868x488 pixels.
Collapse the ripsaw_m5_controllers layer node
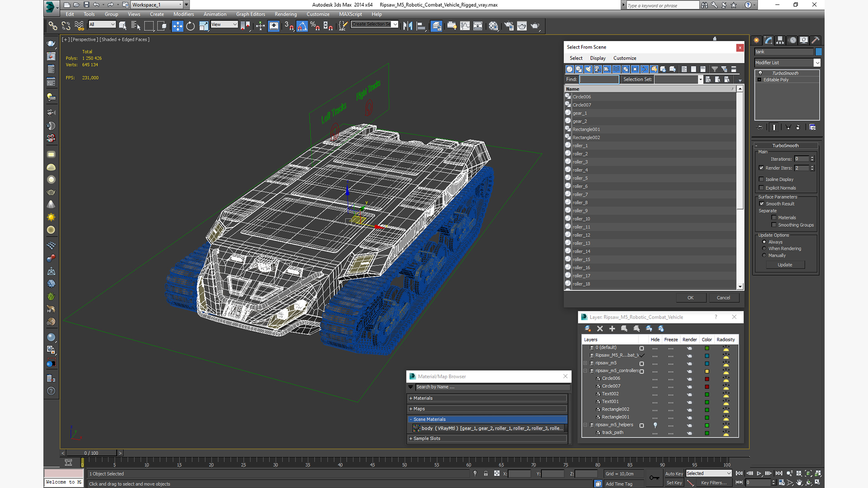coord(585,371)
